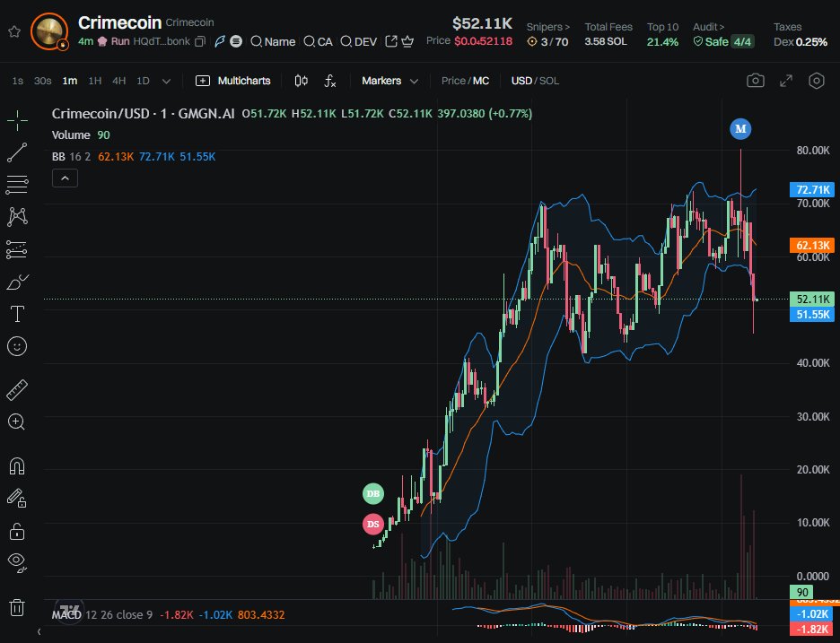Open the emoji icons tool
The image size is (840, 643).
(x=17, y=346)
